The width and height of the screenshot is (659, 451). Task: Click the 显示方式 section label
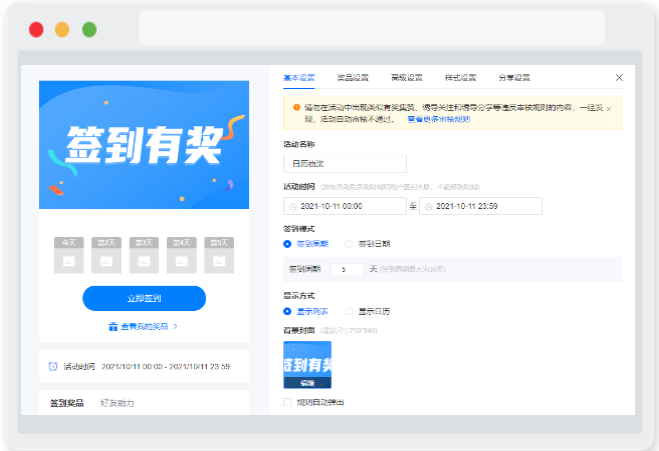(x=299, y=296)
